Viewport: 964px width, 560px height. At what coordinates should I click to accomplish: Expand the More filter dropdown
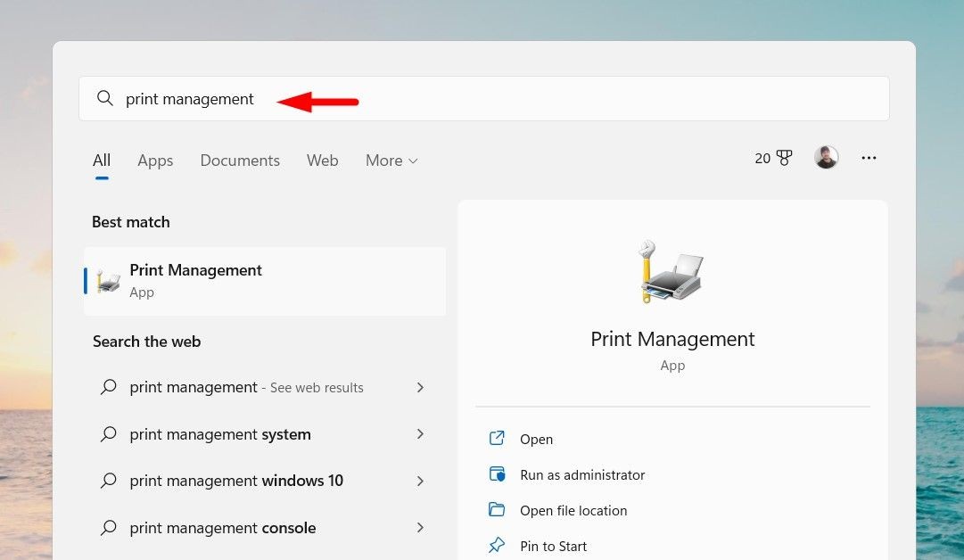coord(391,161)
